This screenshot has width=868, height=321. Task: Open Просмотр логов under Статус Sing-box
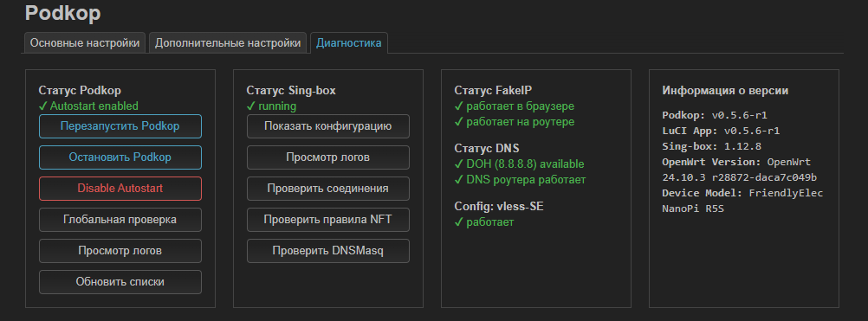pyautogui.click(x=328, y=157)
